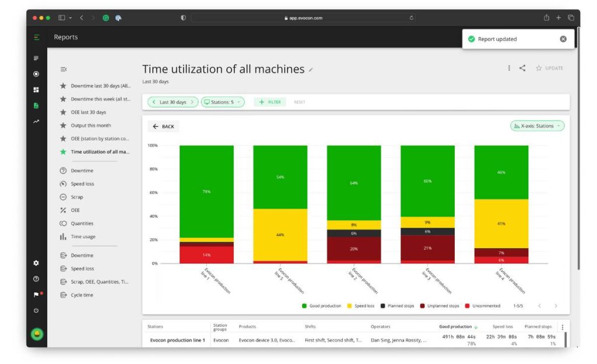Open the dashboard grid icon in the left rail

pos(36,90)
